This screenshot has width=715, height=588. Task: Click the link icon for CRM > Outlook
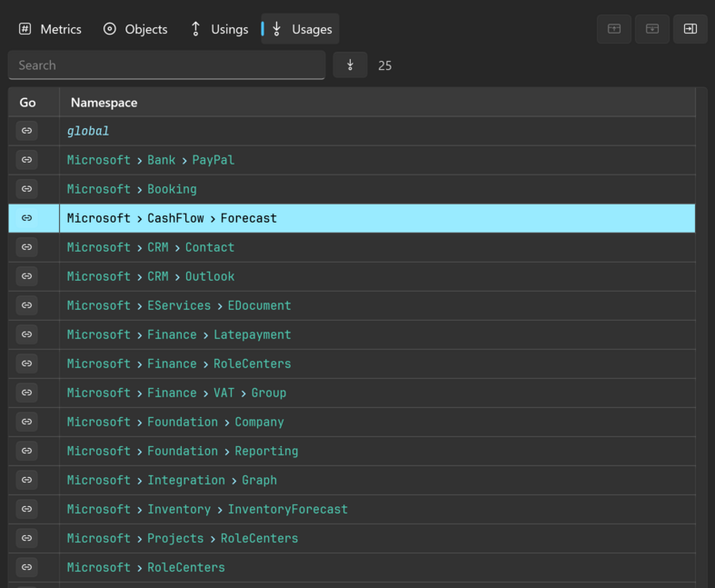[x=27, y=276]
